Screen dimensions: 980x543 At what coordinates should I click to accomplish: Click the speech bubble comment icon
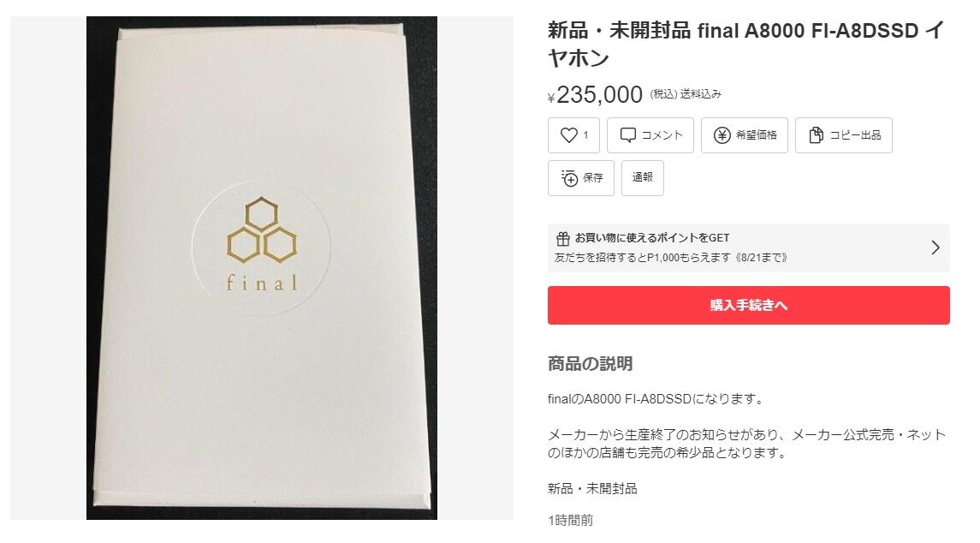coord(627,135)
